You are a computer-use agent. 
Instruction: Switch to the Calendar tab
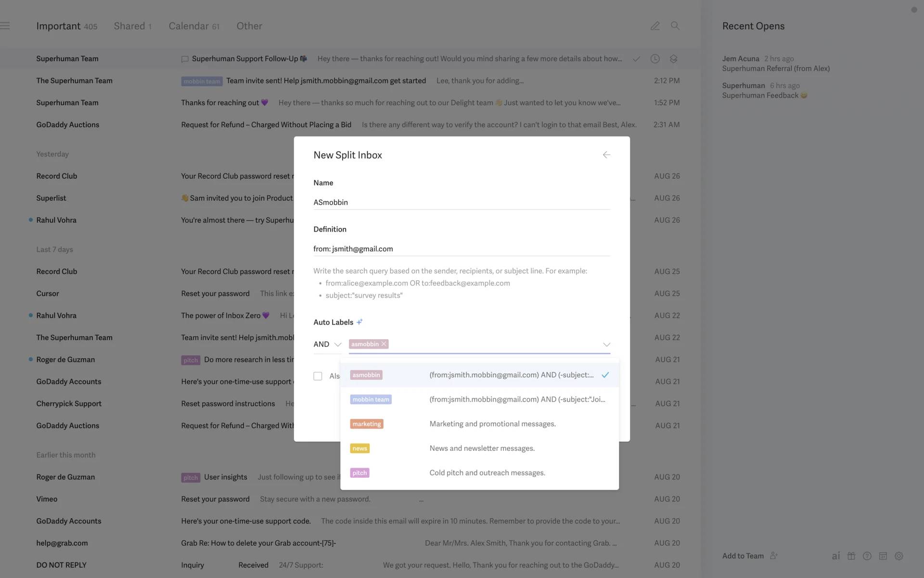click(x=193, y=26)
